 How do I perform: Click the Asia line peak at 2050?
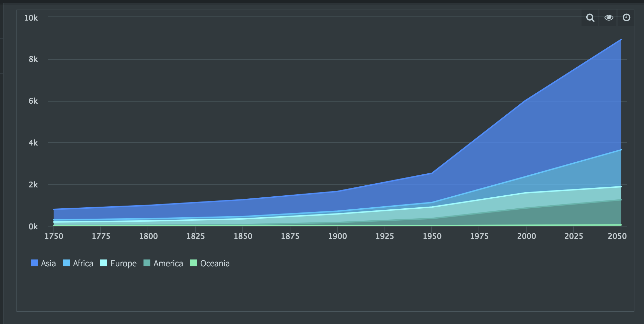click(x=621, y=40)
